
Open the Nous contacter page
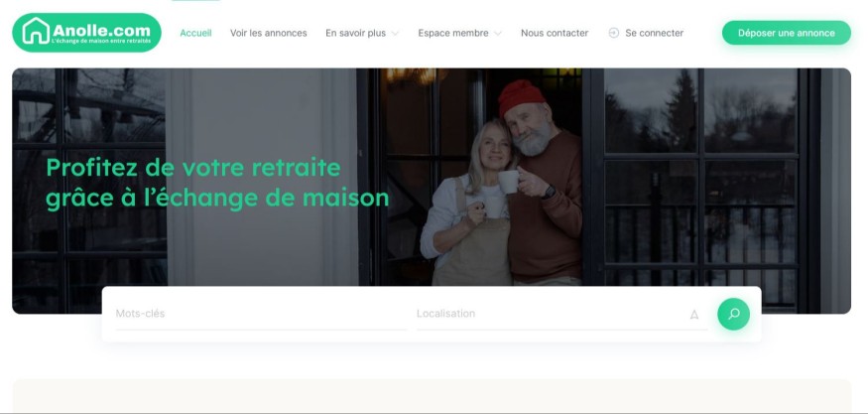click(x=555, y=33)
